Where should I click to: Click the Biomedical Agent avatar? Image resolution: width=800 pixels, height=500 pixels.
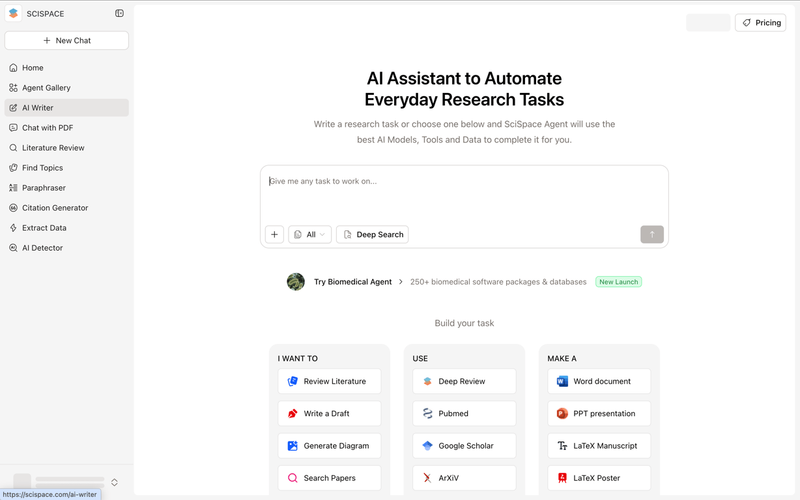[x=295, y=282]
